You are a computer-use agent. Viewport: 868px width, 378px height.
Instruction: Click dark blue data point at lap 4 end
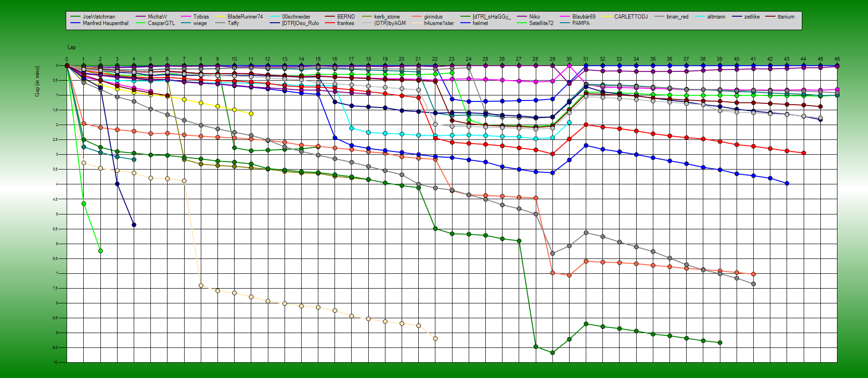134,225
